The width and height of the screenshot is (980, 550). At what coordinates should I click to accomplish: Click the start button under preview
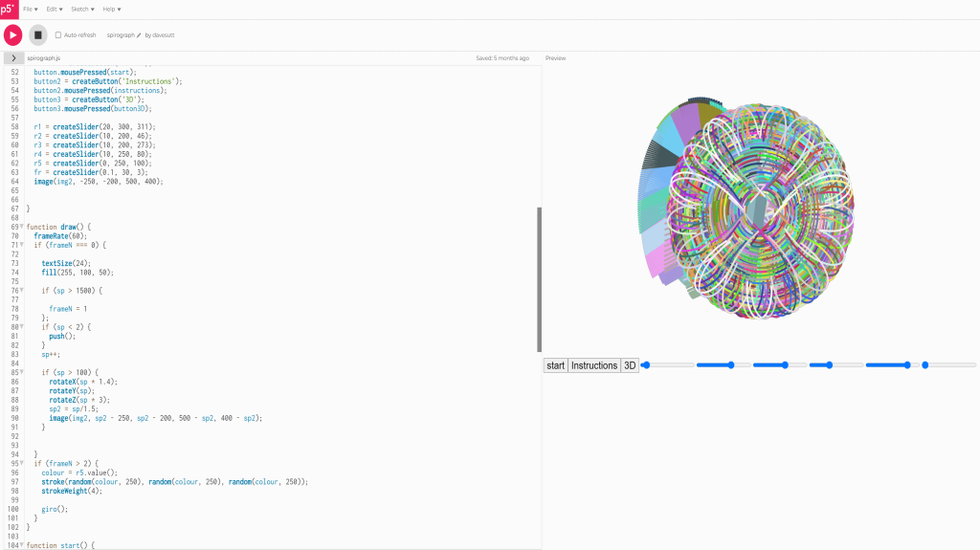point(555,365)
